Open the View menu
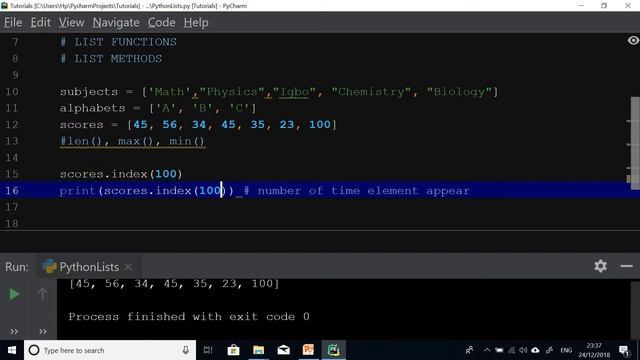The width and height of the screenshot is (640, 360). [x=71, y=22]
